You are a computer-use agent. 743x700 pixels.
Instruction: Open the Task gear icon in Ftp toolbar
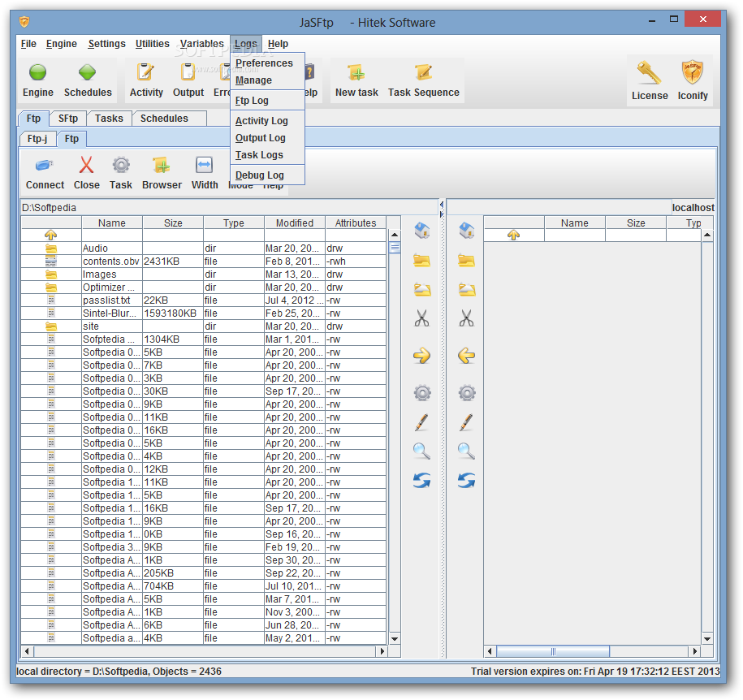click(121, 165)
